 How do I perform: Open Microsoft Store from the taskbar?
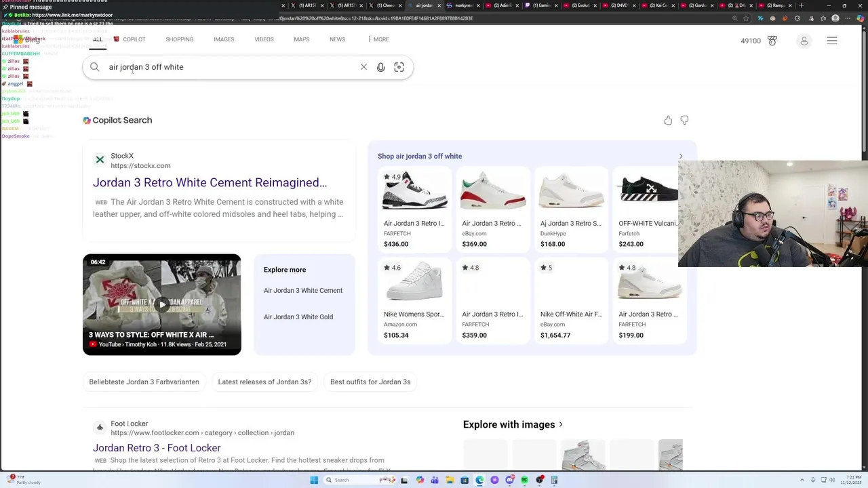coord(465,480)
